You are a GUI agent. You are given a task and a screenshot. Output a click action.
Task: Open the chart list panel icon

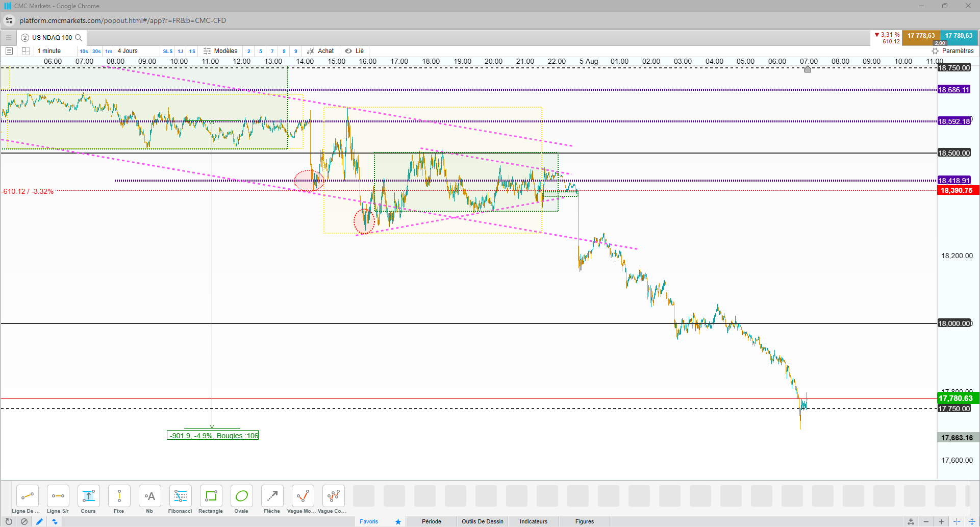pyautogui.click(x=9, y=51)
